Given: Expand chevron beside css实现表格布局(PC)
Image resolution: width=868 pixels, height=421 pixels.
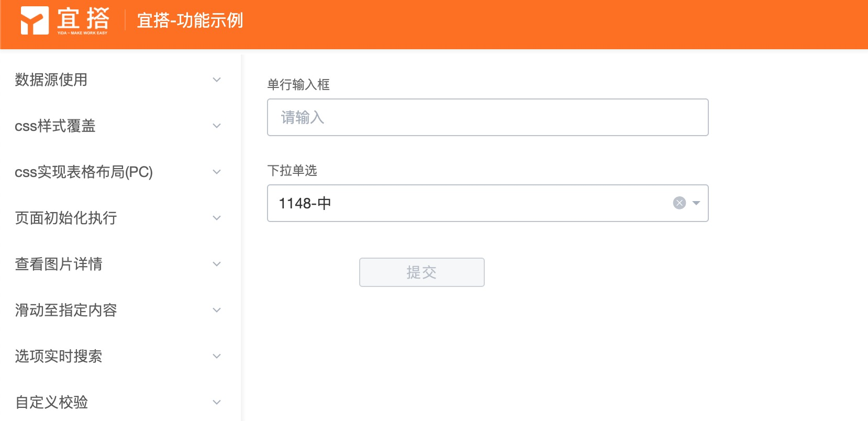Looking at the screenshot, I should [x=217, y=172].
